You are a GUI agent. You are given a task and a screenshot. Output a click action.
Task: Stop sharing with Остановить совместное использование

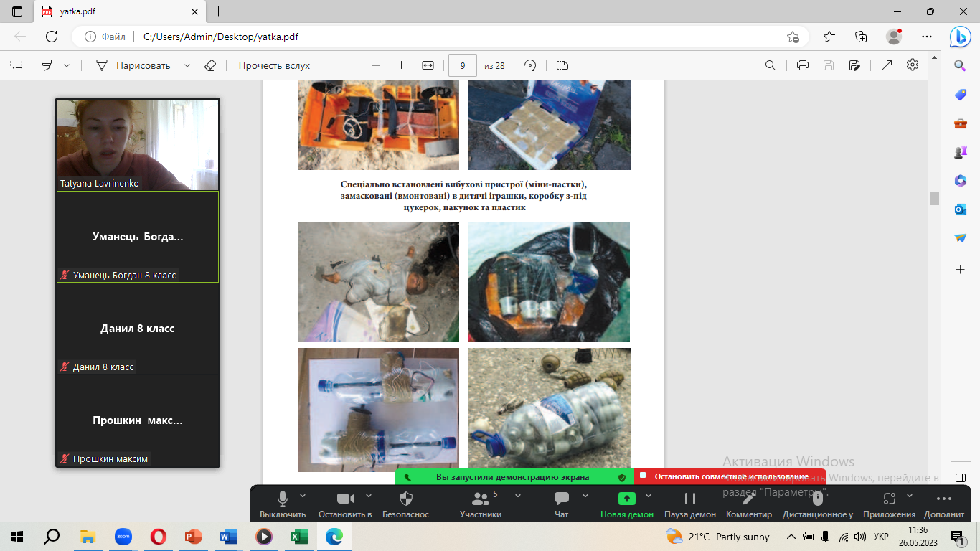(x=730, y=476)
